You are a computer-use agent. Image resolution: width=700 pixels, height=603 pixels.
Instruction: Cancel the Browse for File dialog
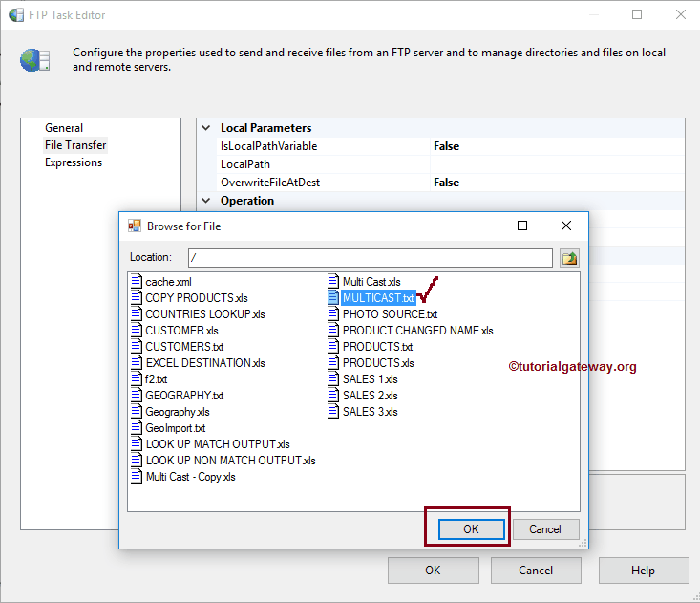545,529
